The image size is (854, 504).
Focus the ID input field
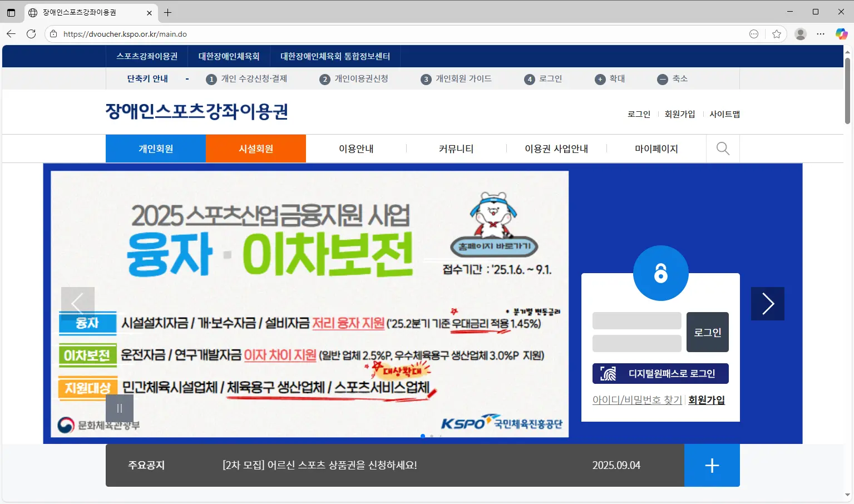coord(637,321)
